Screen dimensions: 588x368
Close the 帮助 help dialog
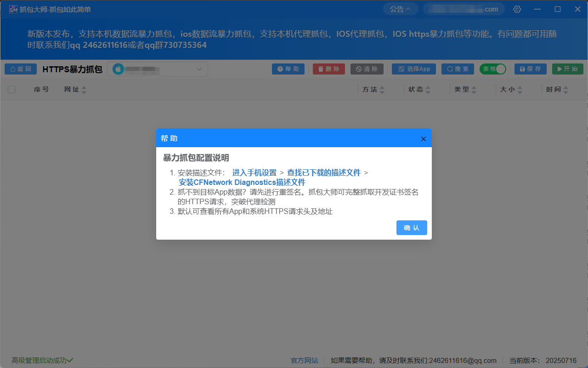[x=423, y=138]
